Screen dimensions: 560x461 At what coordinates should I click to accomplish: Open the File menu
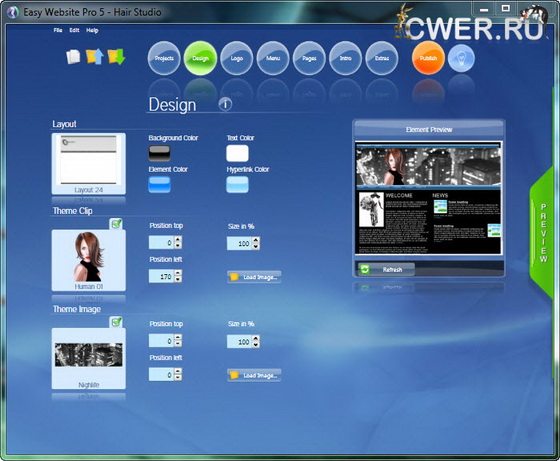58,30
